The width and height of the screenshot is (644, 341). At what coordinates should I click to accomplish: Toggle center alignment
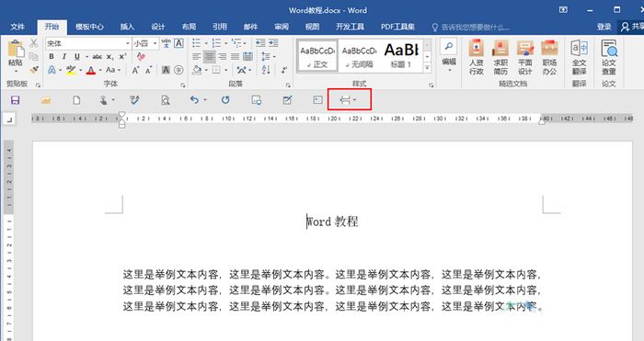click(x=210, y=57)
